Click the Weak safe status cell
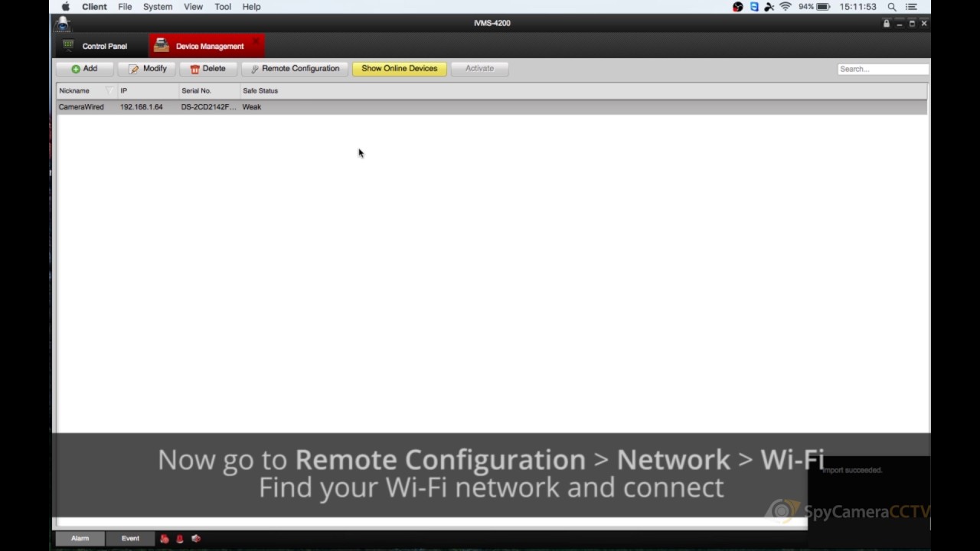Screen dimensions: 980x551 click(x=252, y=107)
